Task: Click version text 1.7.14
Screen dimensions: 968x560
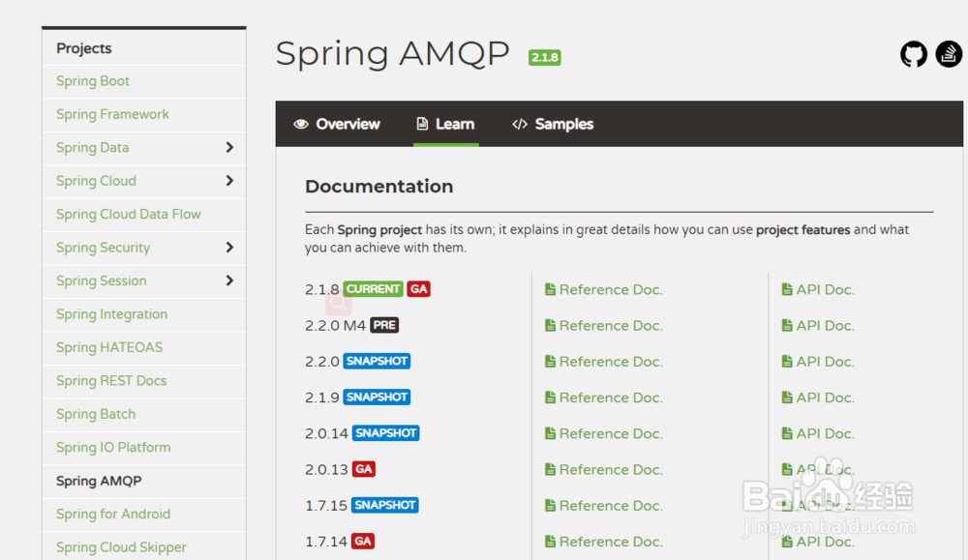Action: [326, 543]
